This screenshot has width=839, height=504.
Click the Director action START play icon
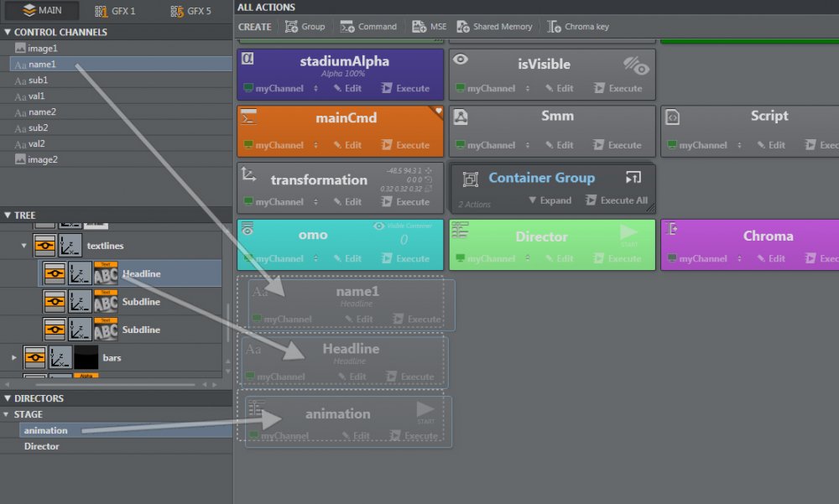[x=629, y=232]
